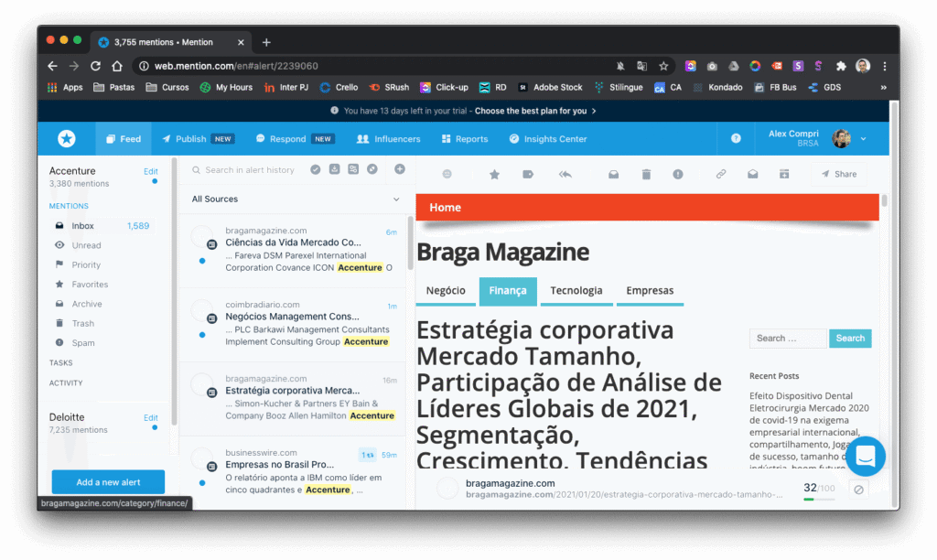Expand the Activity section
The height and width of the screenshot is (560, 937).
[x=66, y=383]
